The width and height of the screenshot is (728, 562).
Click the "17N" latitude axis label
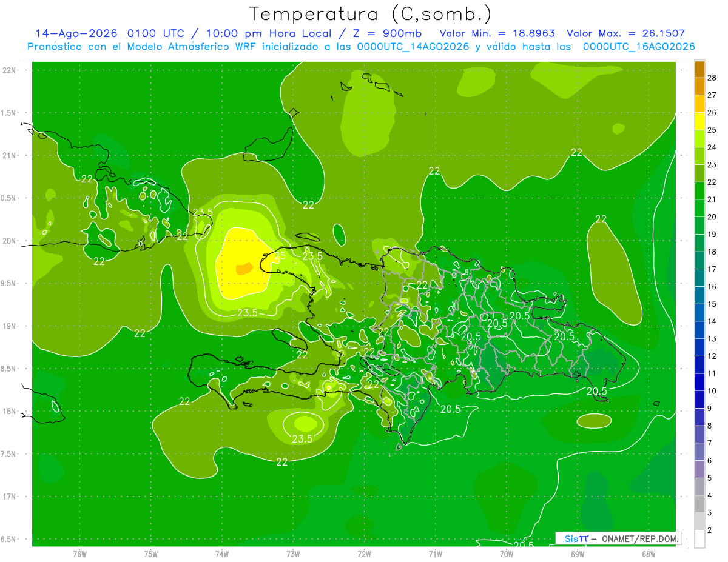point(10,497)
